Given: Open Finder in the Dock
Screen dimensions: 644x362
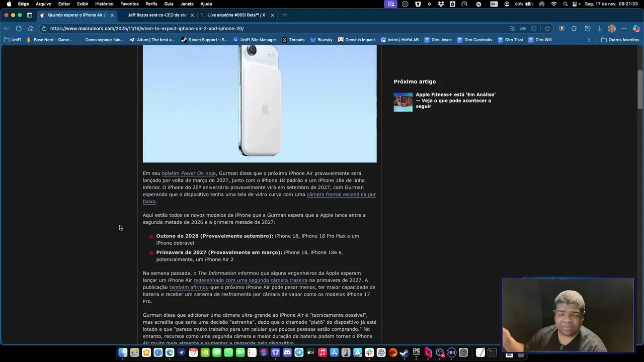Looking at the screenshot, I should [123, 353].
